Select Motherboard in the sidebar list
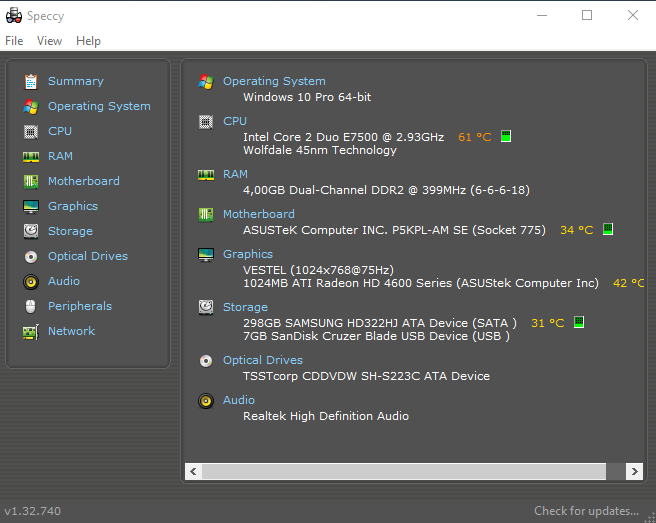The width and height of the screenshot is (656, 523). click(x=84, y=181)
